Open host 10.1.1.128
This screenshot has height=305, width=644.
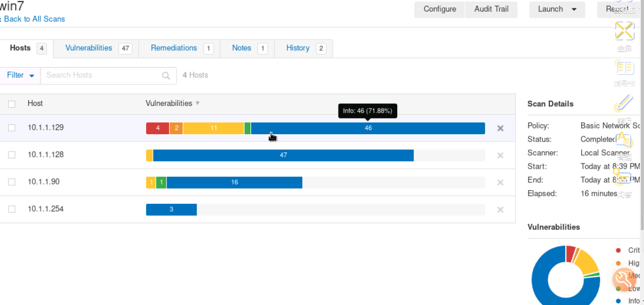coord(46,155)
